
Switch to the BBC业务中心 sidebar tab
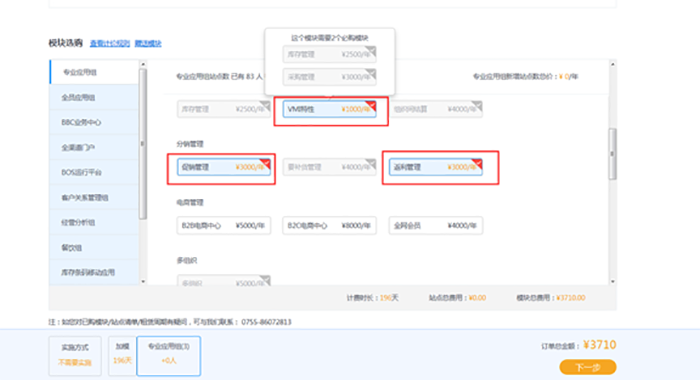click(94, 122)
